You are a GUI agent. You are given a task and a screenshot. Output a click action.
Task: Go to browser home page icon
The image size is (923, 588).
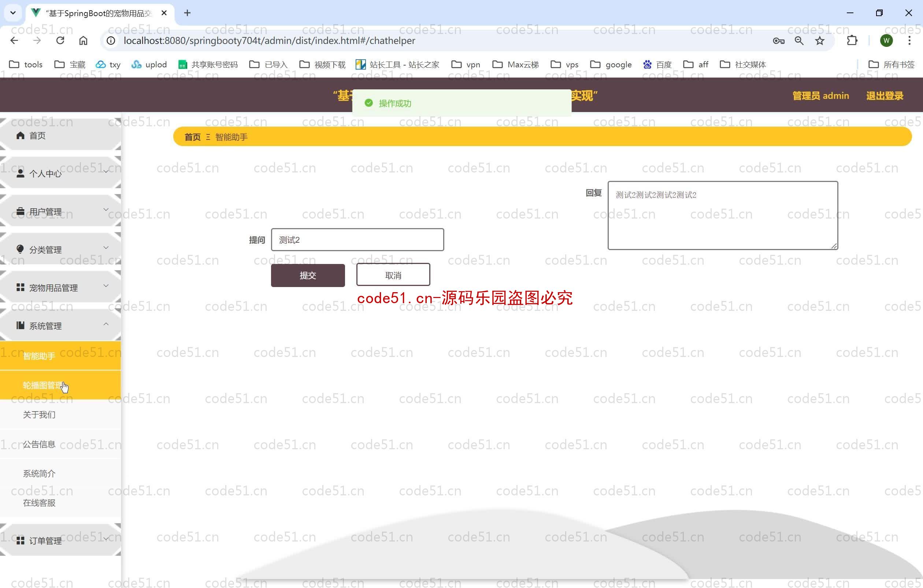pos(83,41)
